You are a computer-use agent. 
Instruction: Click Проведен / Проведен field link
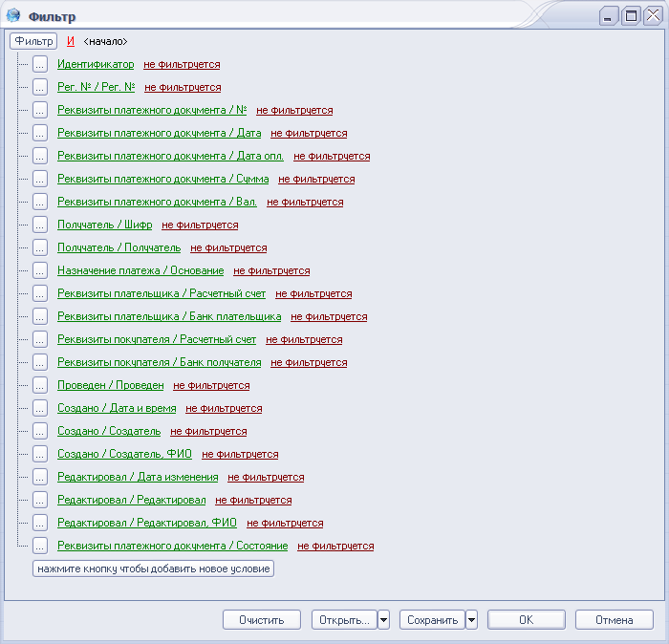111,385
